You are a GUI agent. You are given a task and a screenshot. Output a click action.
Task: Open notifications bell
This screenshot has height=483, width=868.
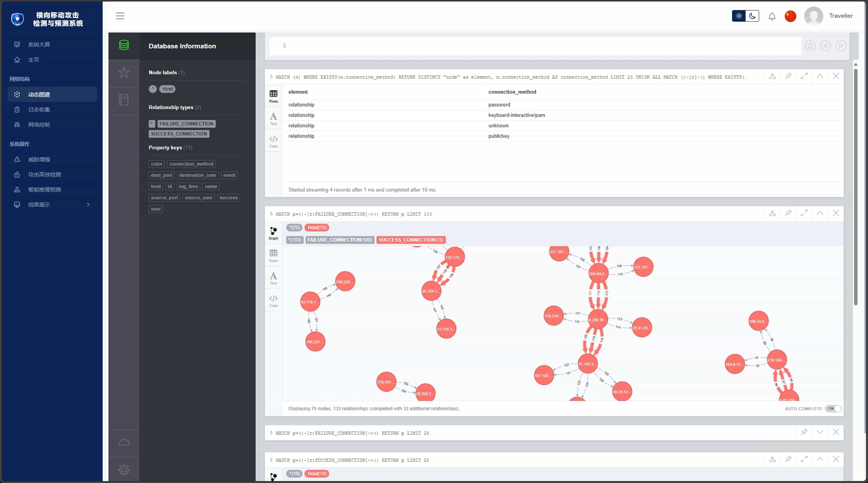pos(772,16)
